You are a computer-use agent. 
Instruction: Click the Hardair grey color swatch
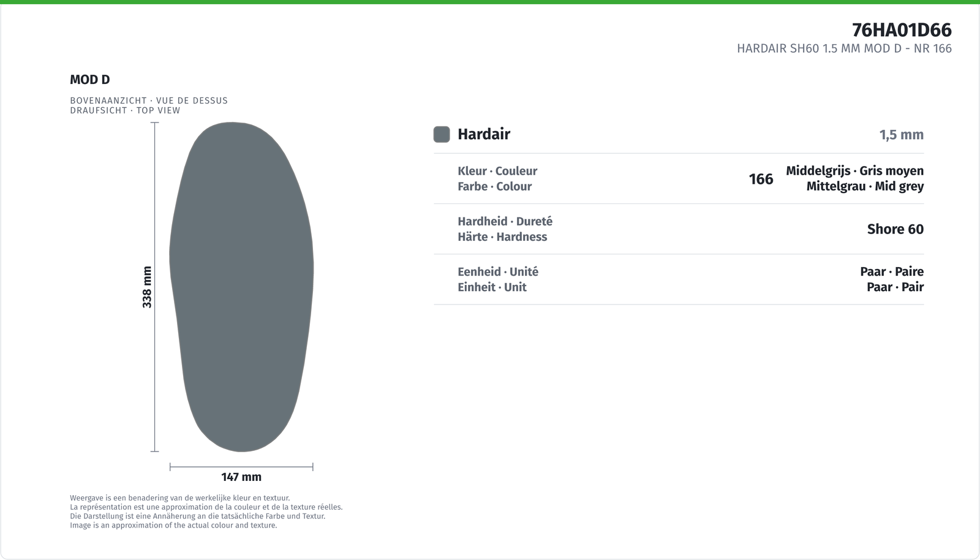click(442, 134)
